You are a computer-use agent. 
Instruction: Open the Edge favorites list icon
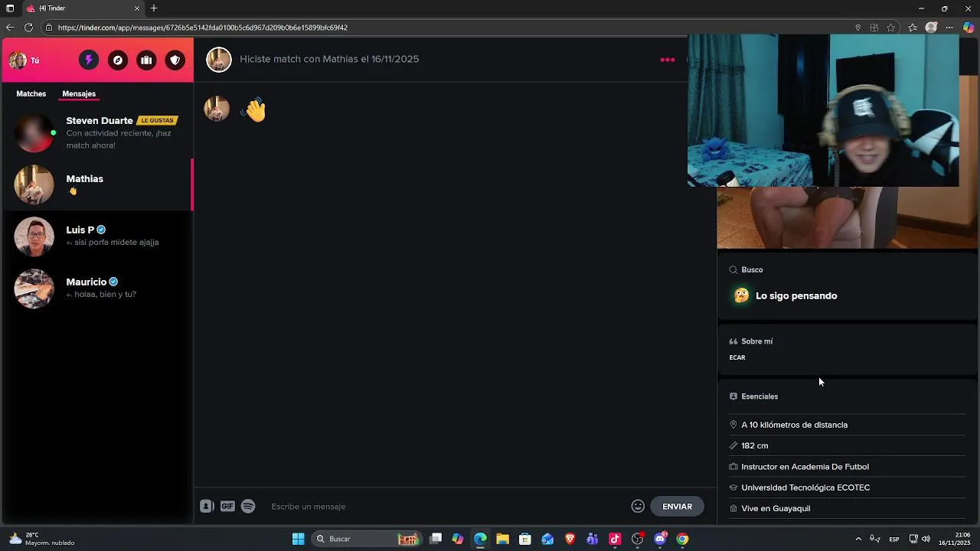tap(913, 28)
